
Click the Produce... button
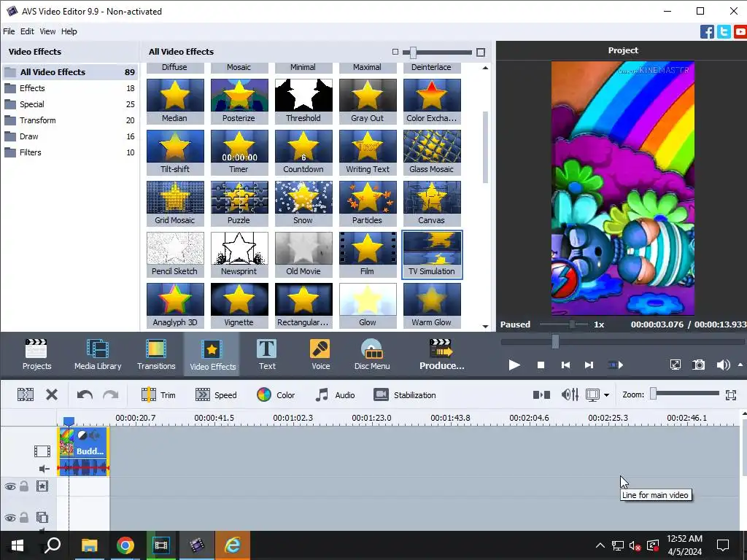[x=441, y=354]
